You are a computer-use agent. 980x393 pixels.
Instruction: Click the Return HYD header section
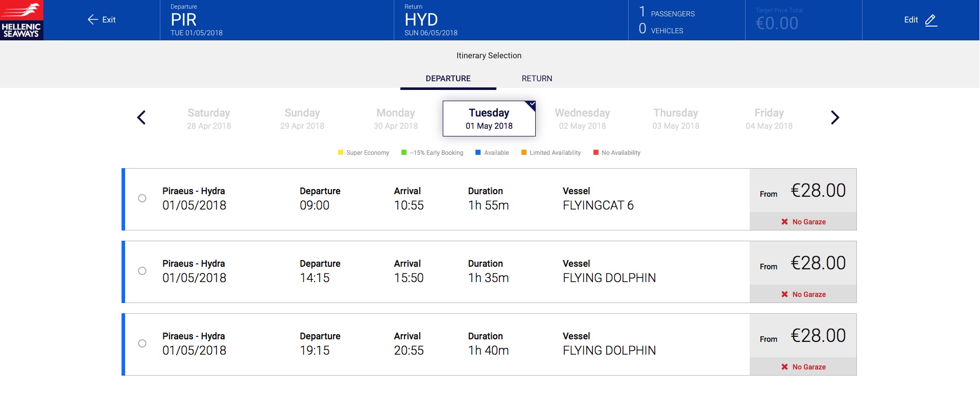pos(510,20)
